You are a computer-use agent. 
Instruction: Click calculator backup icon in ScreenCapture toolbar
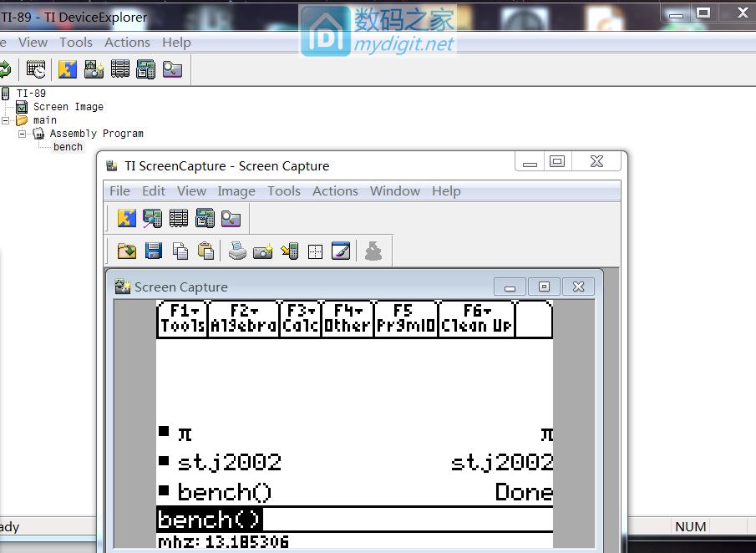pos(205,218)
